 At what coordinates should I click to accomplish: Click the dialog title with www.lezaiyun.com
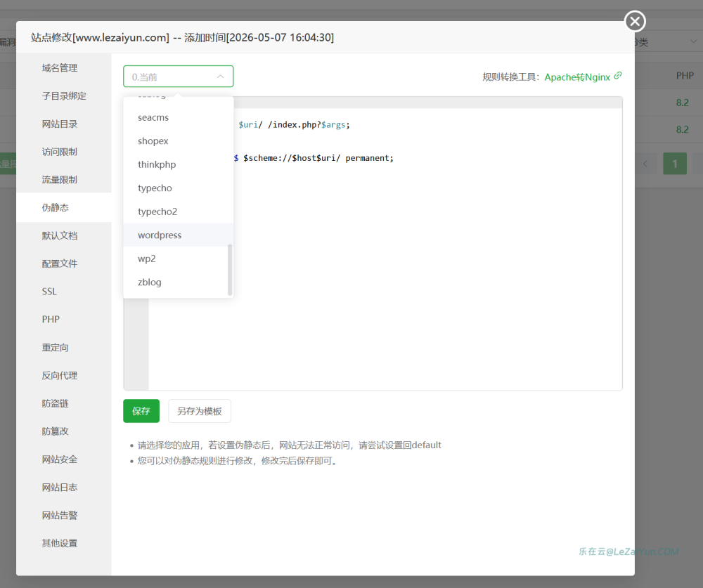(182, 37)
